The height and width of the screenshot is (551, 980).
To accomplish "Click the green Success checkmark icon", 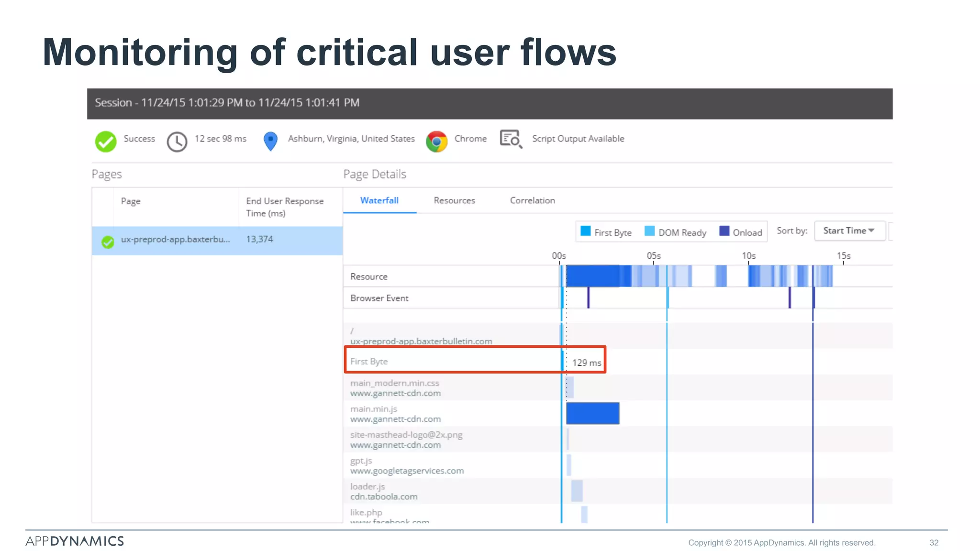I will click(105, 142).
